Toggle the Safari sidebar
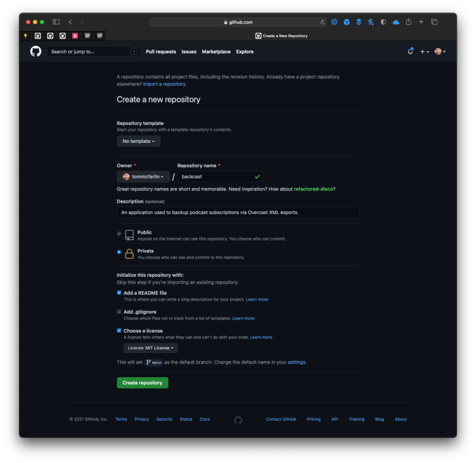Image resolution: width=476 pixels, height=463 pixels. [x=56, y=22]
